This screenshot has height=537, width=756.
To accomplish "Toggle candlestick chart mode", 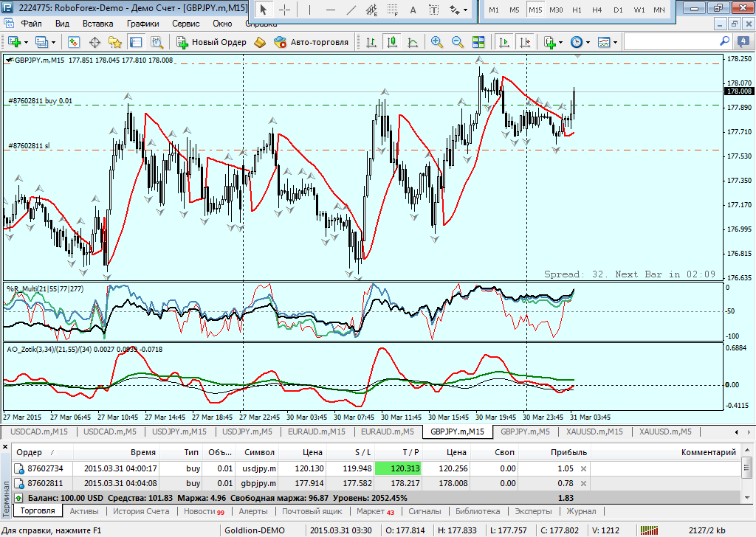I will [392, 42].
